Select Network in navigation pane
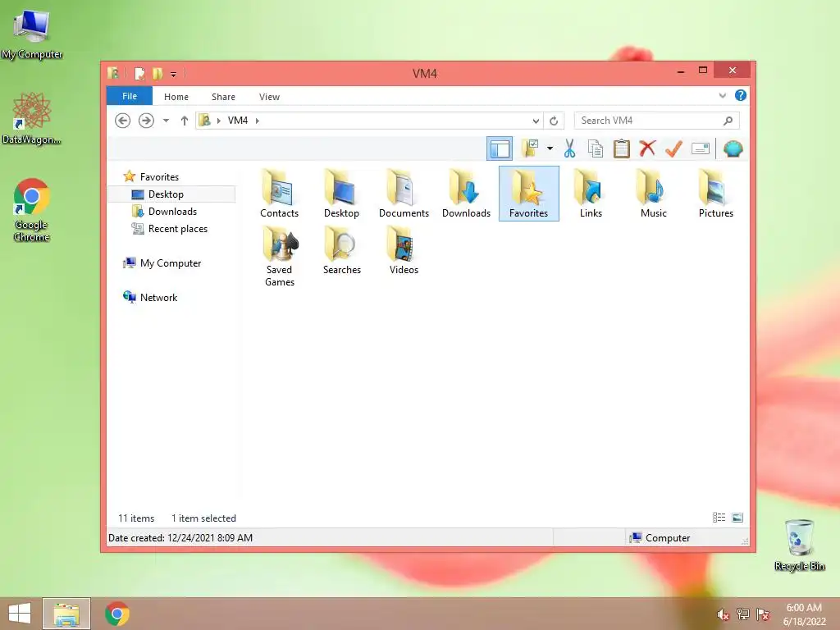The width and height of the screenshot is (840, 630). point(158,297)
